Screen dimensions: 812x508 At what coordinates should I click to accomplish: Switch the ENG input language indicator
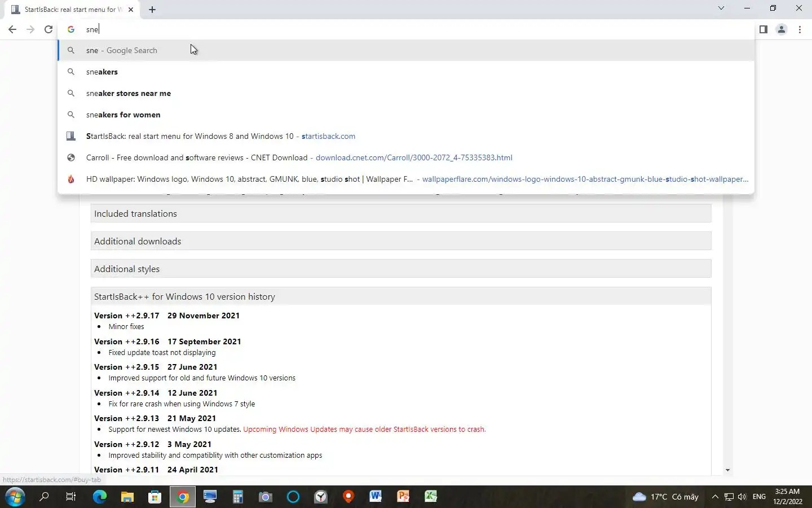(x=760, y=497)
